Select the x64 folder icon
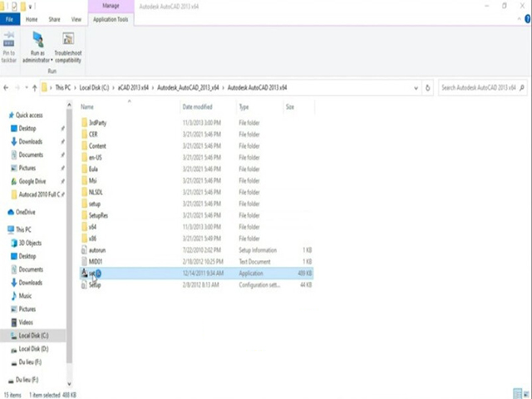This screenshot has height=399, width=532. point(85,227)
